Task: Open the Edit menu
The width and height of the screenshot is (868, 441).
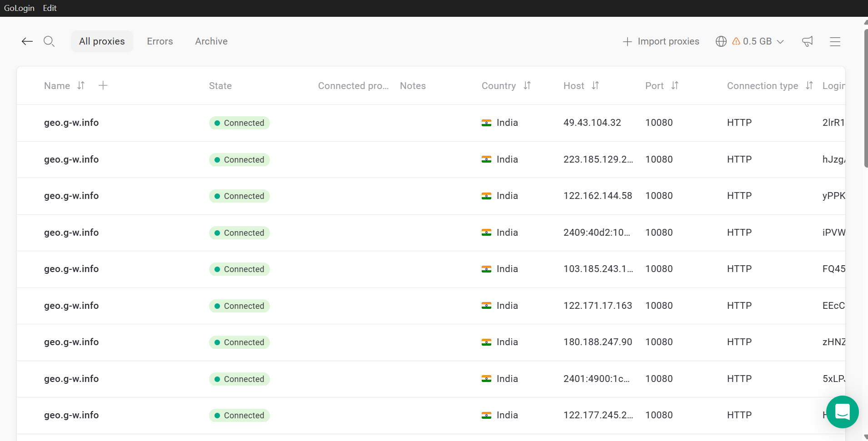Action: point(50,8)
